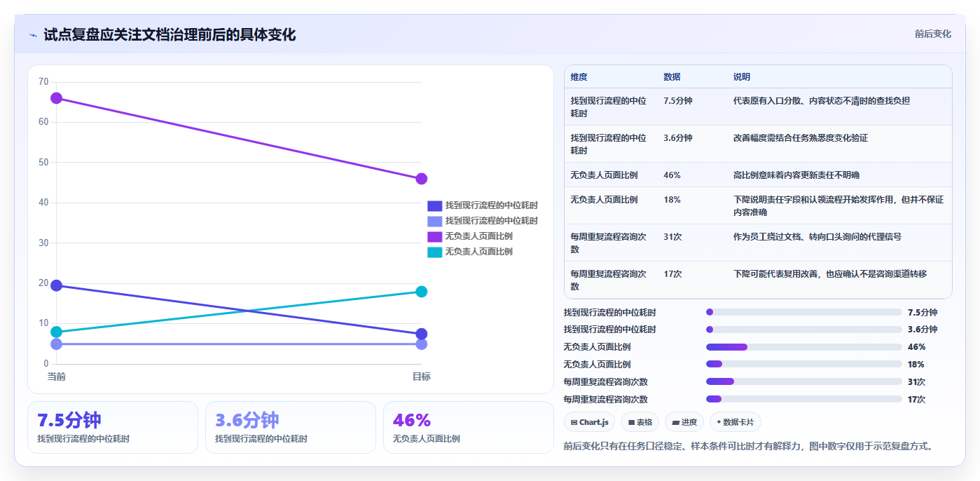Select the Chart.js chip
This screenshot has width=980, height=481.
pyautogui.click(x=589, y=422)
